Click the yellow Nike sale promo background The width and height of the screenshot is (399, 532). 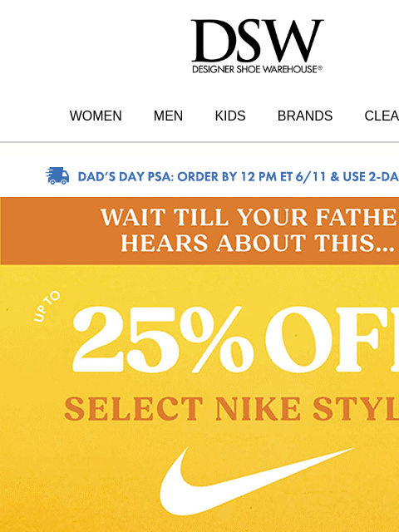tap(199, 398)
